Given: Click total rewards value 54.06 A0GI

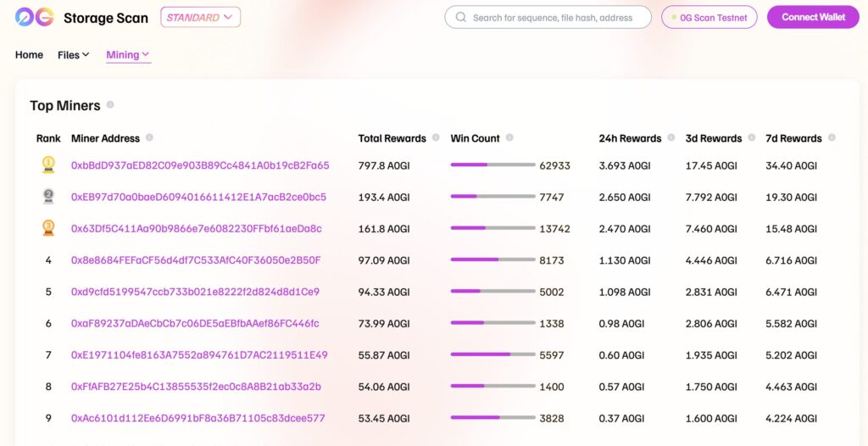Looking at the screenshot, I should (x=384, y=387).
